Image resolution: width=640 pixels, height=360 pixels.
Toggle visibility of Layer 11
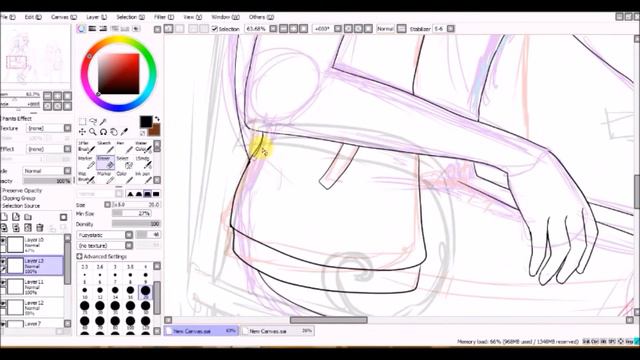click(x=3, y=283)
